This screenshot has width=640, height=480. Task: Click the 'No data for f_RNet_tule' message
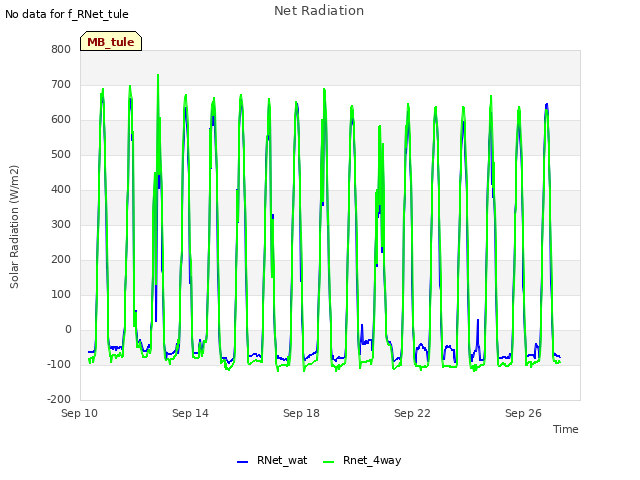tap(67, 14)
